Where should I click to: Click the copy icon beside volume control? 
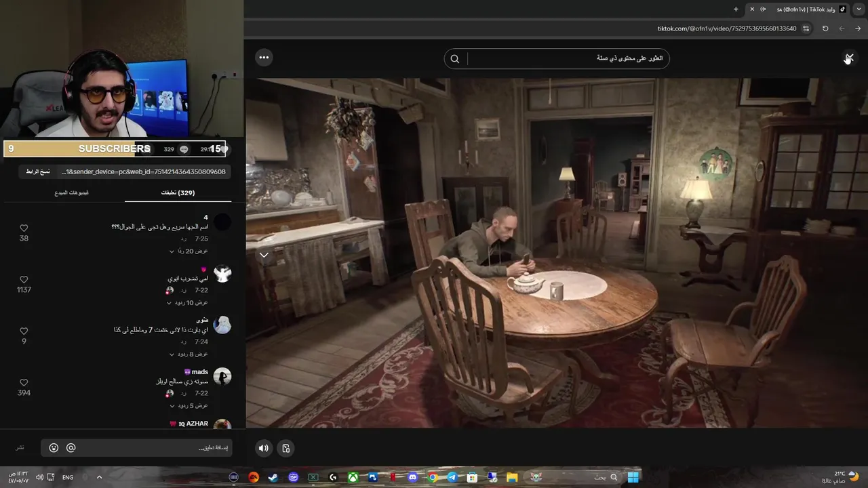click(x=286, y=448)
